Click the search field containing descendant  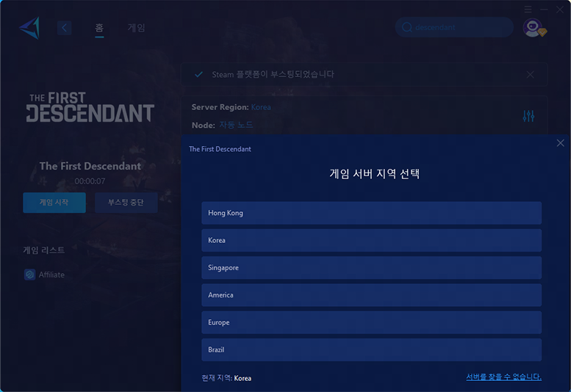click(x=454, y=27)
